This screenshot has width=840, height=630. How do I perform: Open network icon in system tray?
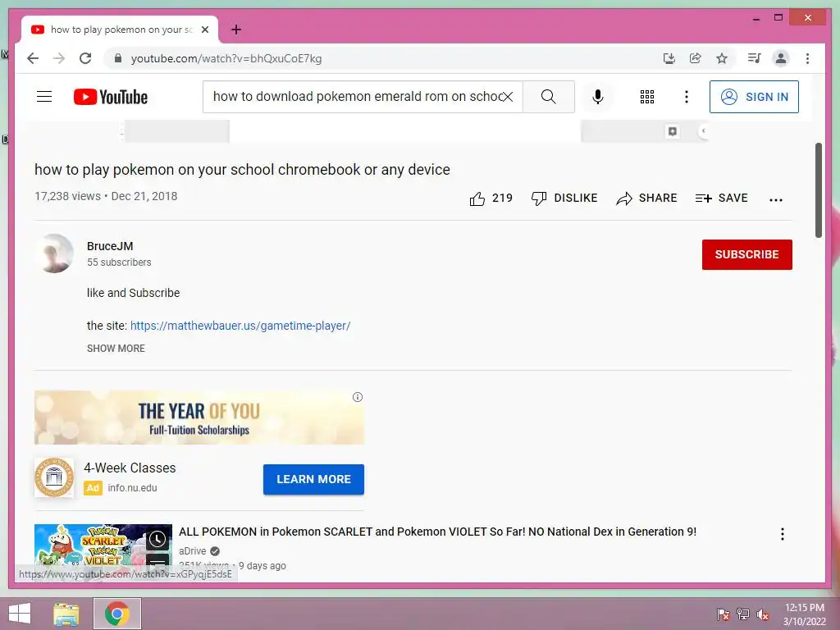(743, 614)
